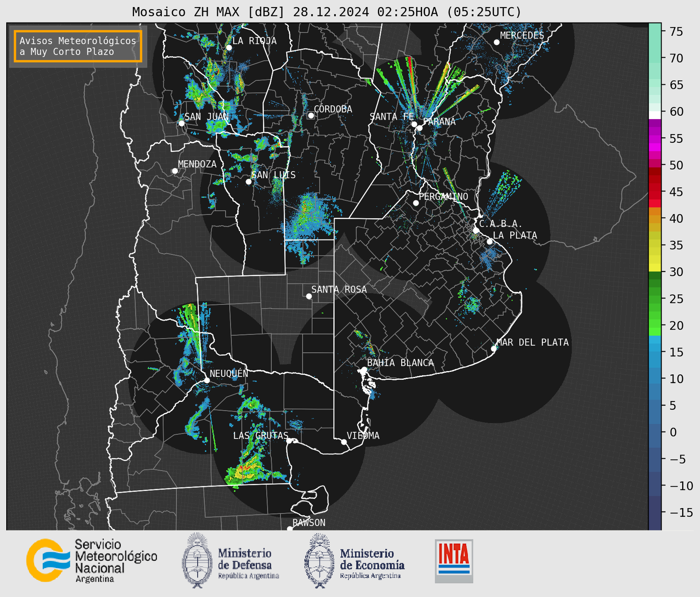Click the Ministerio de Economía text
The image size is (700, 597).
click(x=372, y=564)
